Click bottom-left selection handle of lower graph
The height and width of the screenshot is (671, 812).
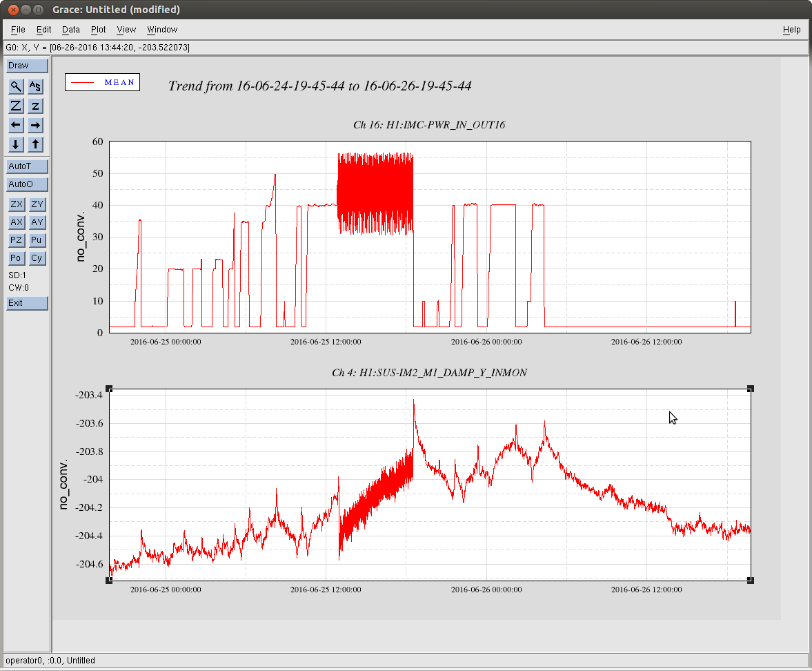pos(109,581)
